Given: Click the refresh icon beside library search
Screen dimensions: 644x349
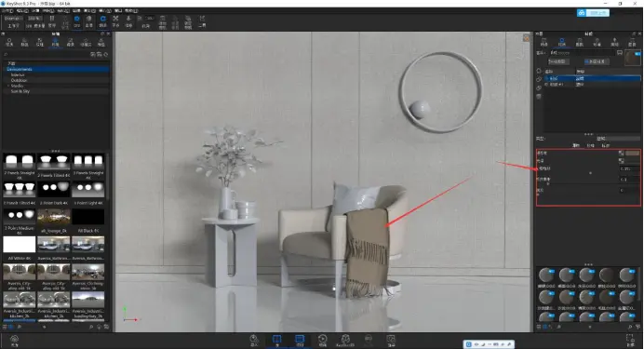Looking at the screenshot, I should point(106,54).
